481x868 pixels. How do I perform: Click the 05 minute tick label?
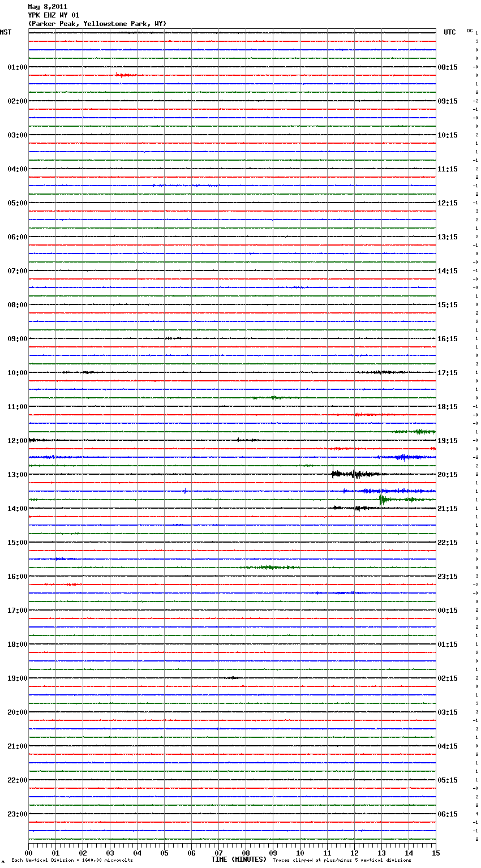[x=164, y=853]
